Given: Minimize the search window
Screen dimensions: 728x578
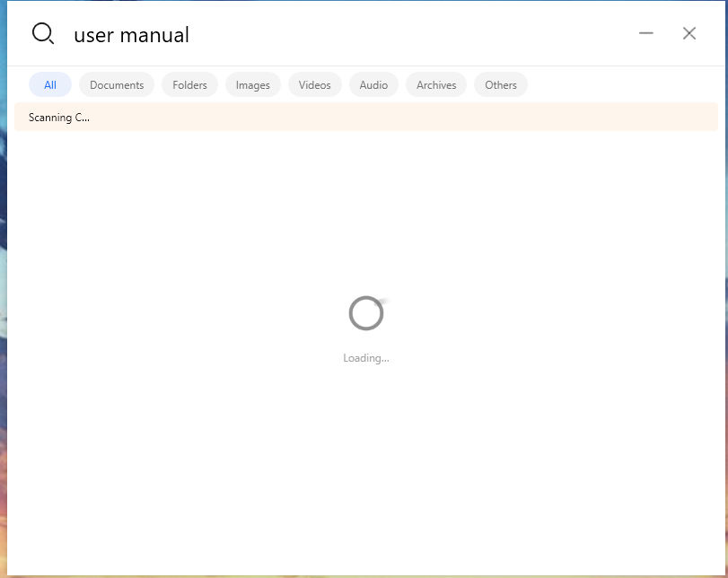Looking at the screenshot, I should pyautogui.click(x=646, y=33).
